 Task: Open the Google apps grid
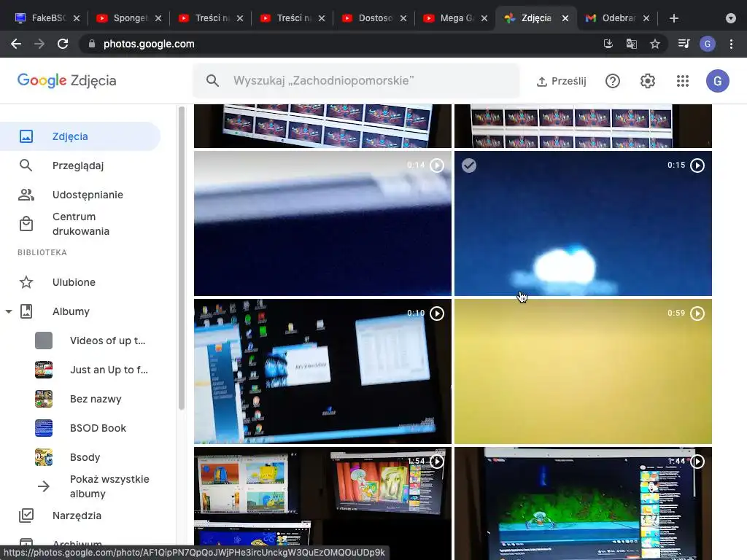683,81
